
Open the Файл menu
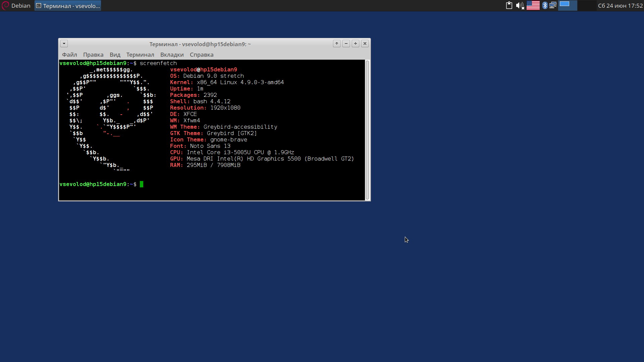coord(69,55)
